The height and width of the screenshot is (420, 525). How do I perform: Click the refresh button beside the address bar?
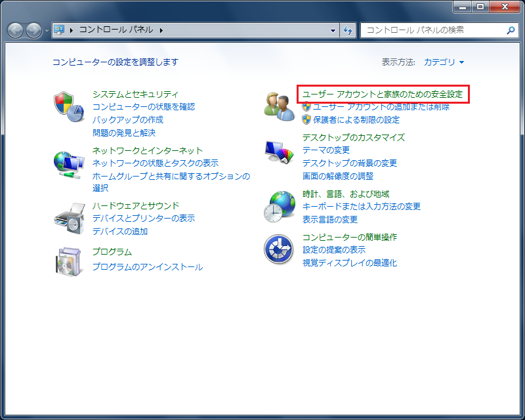pos(348,30)
